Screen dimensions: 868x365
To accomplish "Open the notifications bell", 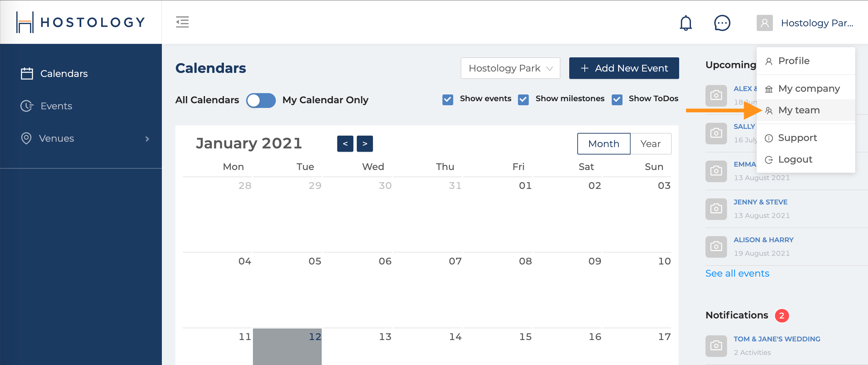I will (x=686, y=23).
